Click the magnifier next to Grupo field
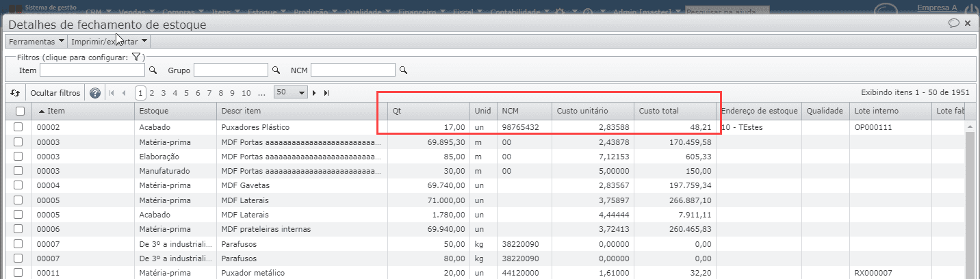 [x=276, y=70]
